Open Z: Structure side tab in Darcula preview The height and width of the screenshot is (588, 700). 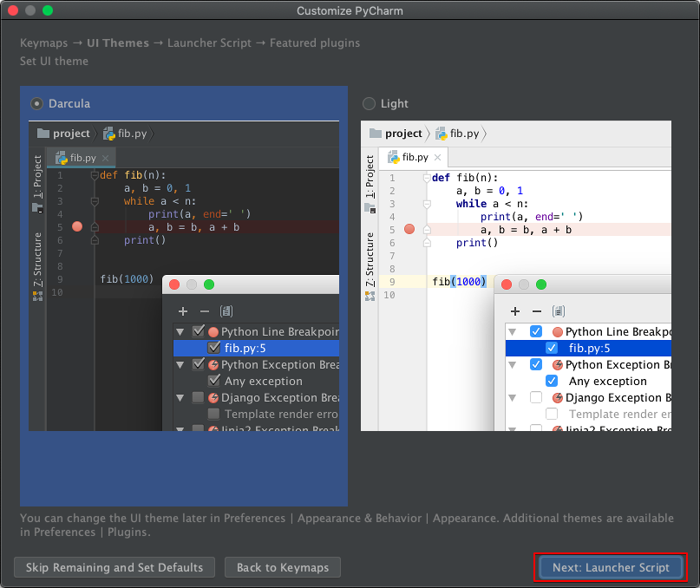[x=37, y=259]
